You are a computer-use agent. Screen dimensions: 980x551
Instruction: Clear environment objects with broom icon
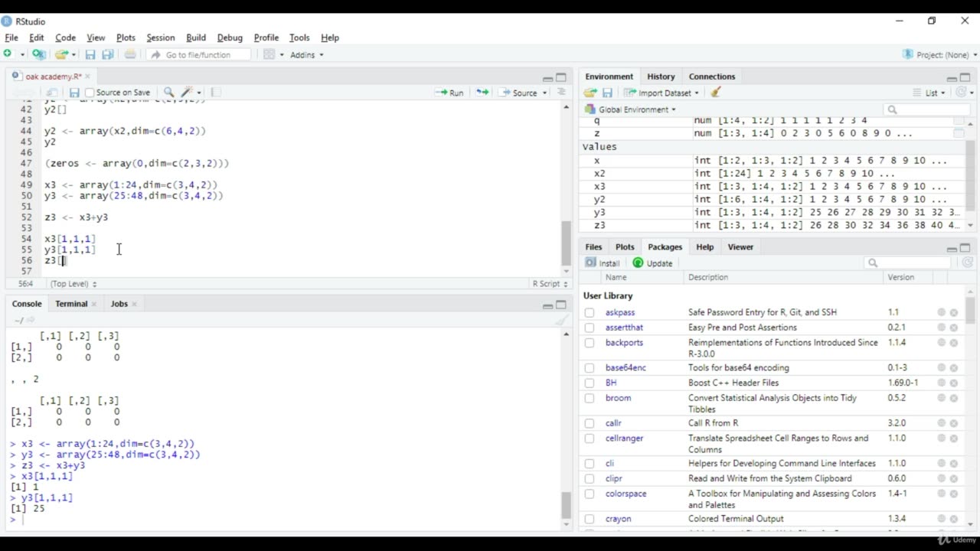pyautogui.click(x=716, y=93)
